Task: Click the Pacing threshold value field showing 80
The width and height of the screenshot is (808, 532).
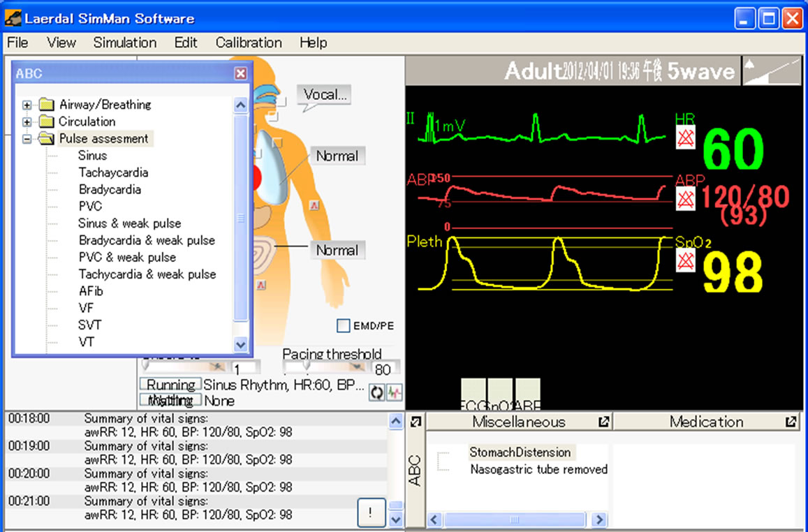Action: click(384, 369)
